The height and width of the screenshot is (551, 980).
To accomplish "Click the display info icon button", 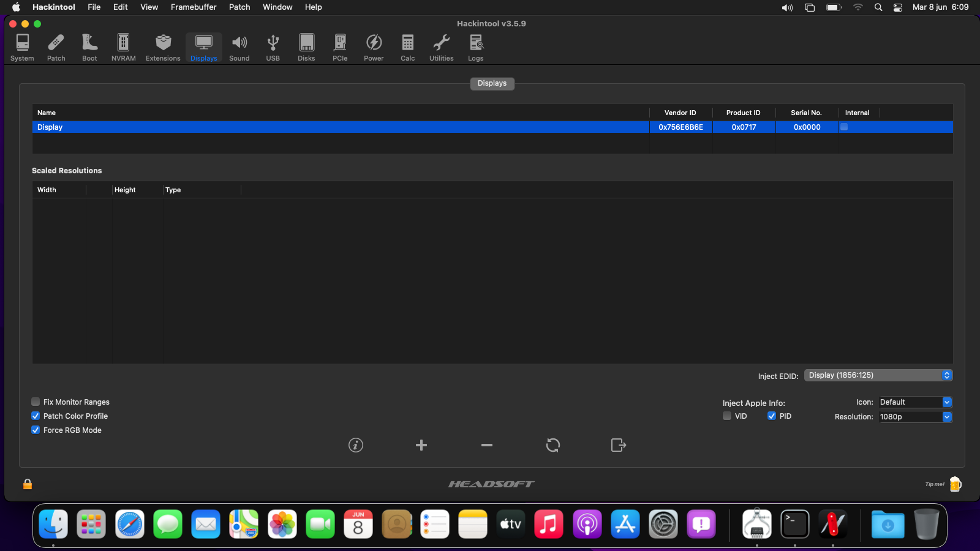I will click(x=356, y=445).
